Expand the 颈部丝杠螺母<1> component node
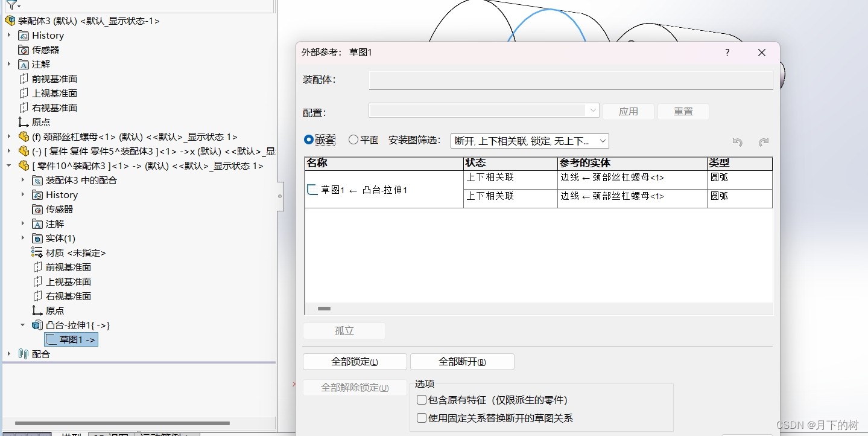This screenshot has height=436, width=868. coord(9,136)
